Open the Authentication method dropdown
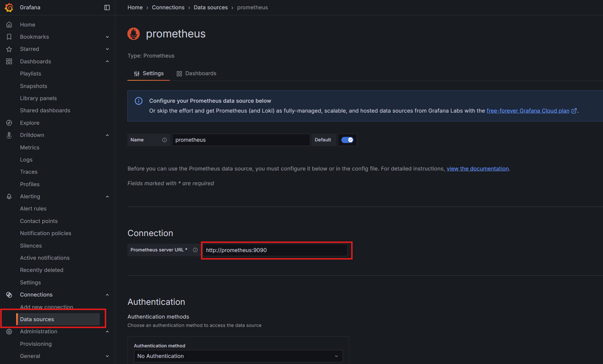 238,356
